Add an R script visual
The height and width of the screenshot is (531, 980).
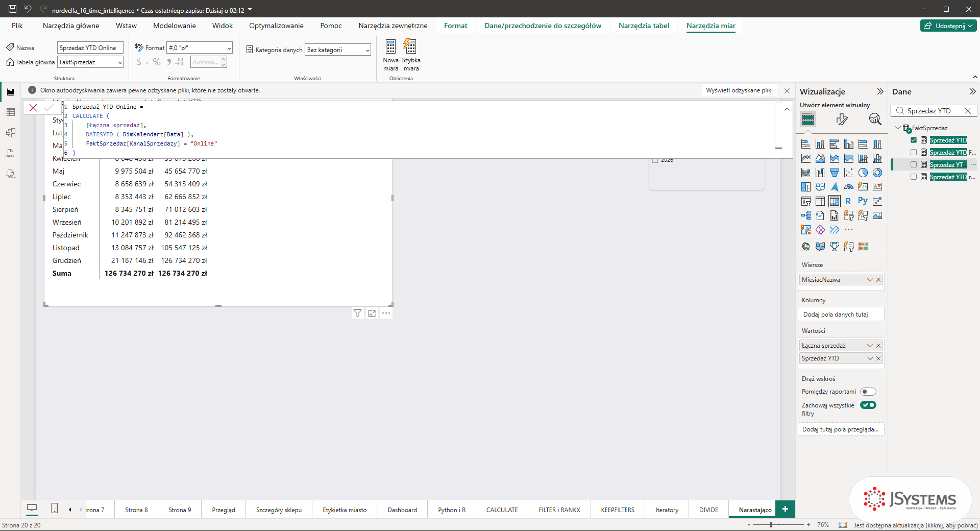coord(848,201)
